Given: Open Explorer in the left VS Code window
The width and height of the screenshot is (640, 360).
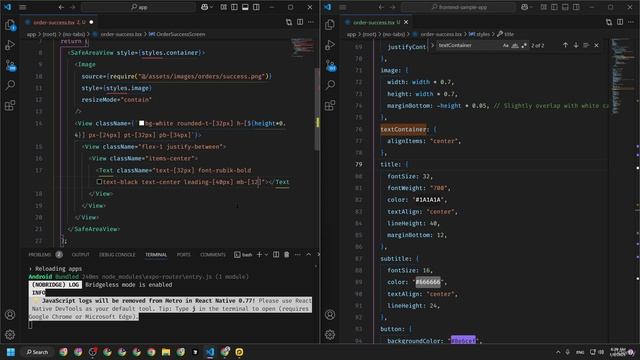Looking at the screenshot, I should coord(10,25).
